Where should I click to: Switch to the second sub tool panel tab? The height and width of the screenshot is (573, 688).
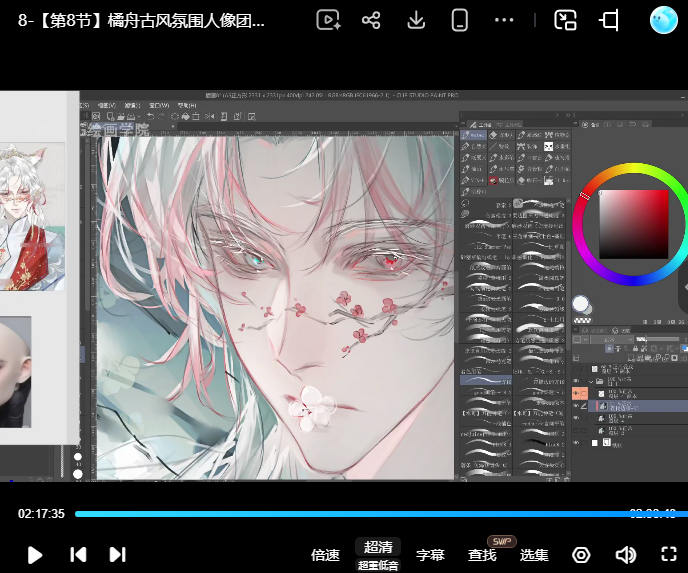509,125
